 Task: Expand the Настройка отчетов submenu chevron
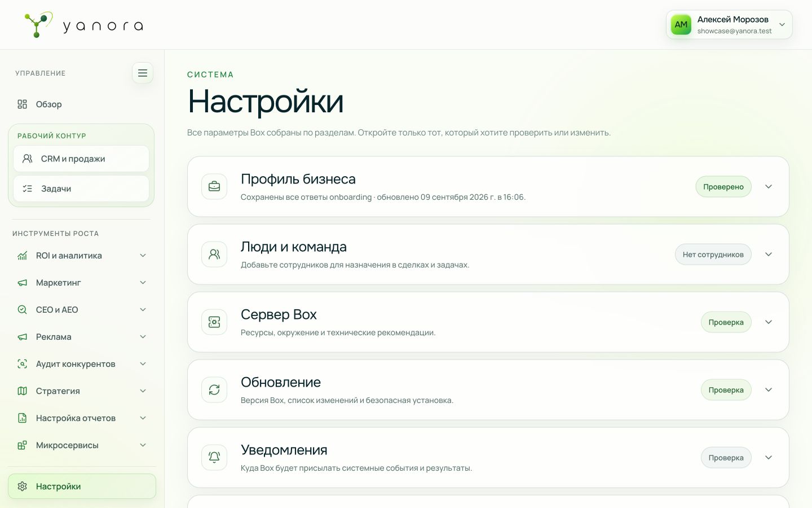point(143,418)
